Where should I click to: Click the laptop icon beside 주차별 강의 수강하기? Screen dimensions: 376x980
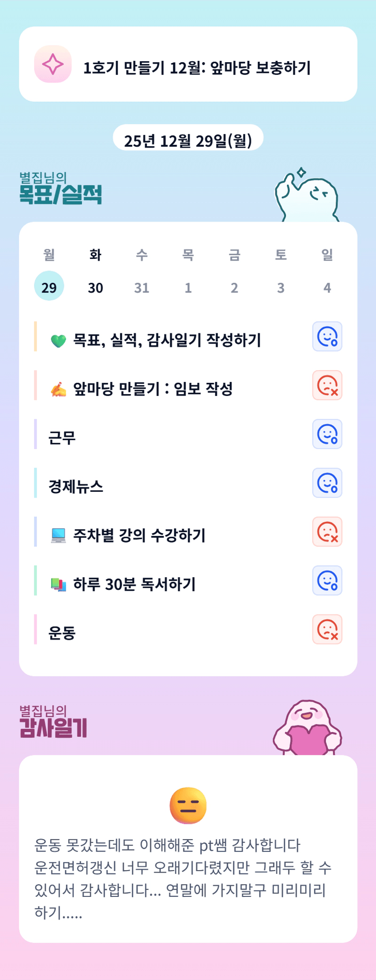(x=58, y=535)
